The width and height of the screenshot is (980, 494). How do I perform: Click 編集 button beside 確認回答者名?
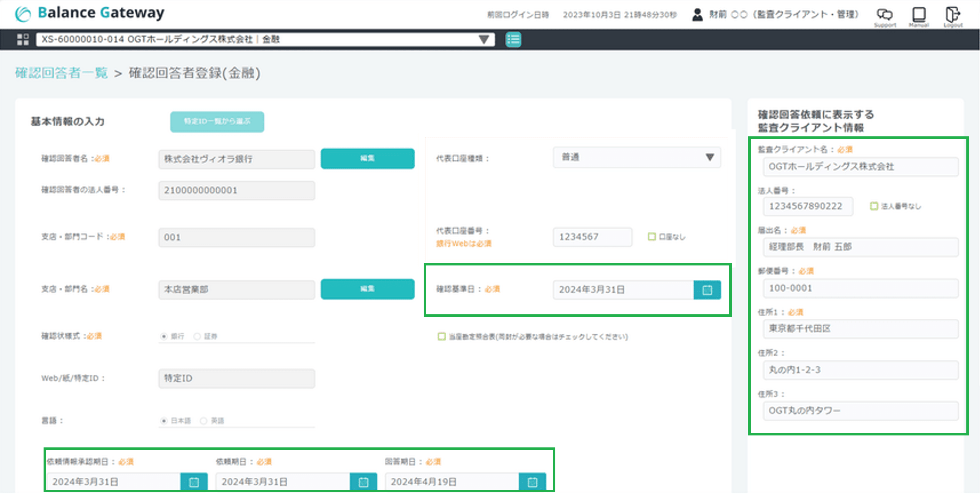point(367,158)
